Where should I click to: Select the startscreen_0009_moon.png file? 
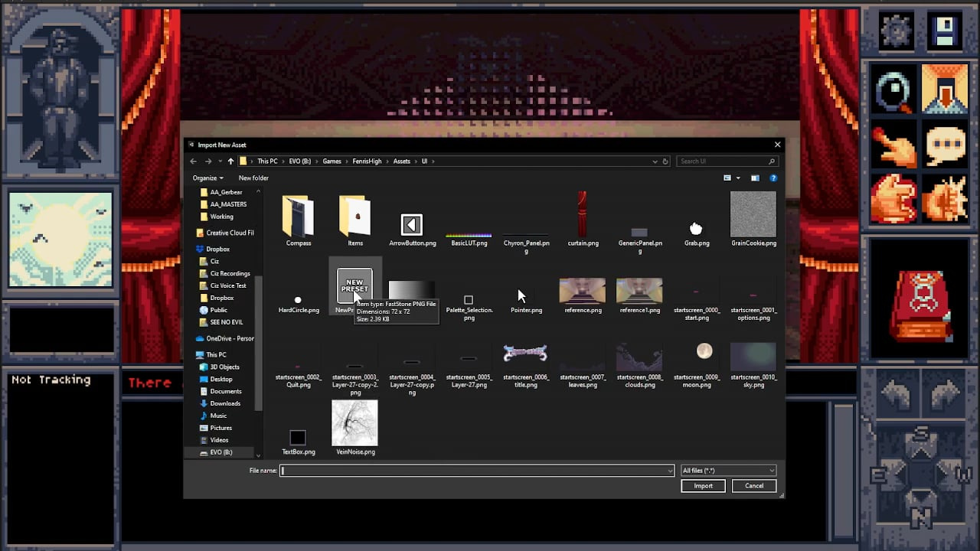tap(697, 366)
